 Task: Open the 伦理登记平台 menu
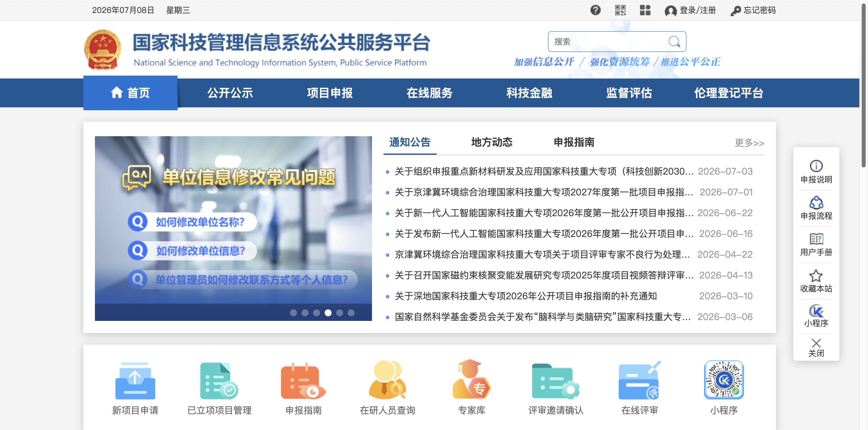coord(729,93)
